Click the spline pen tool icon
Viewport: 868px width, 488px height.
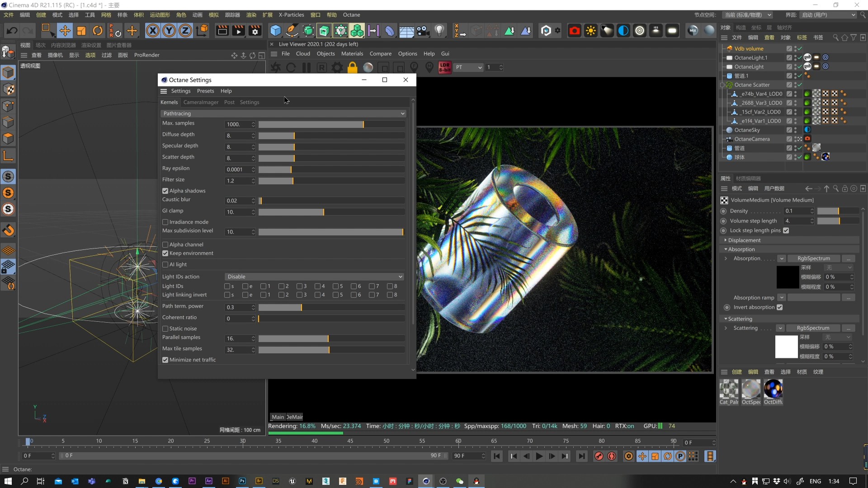pyautogui.click(x=292, y=31)
